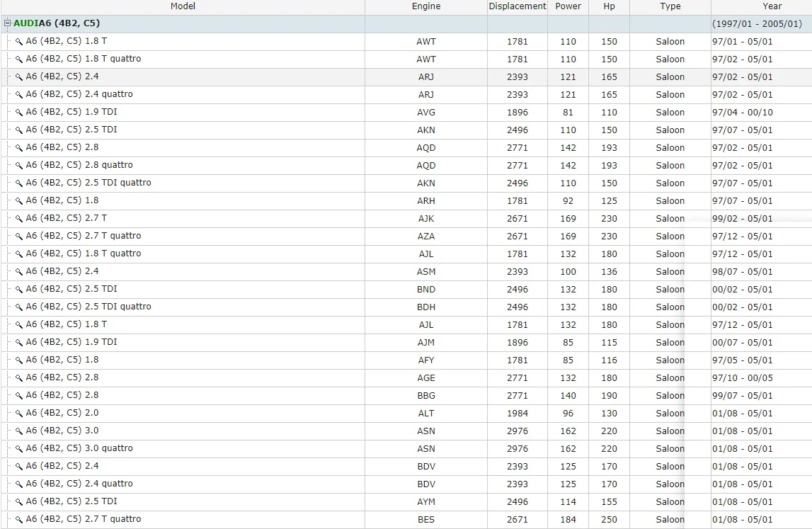Click the year range 97/04 - 00/10
The height and width of the screenshot is (529, 812).
pyautogui.click(x=743, y=113)
